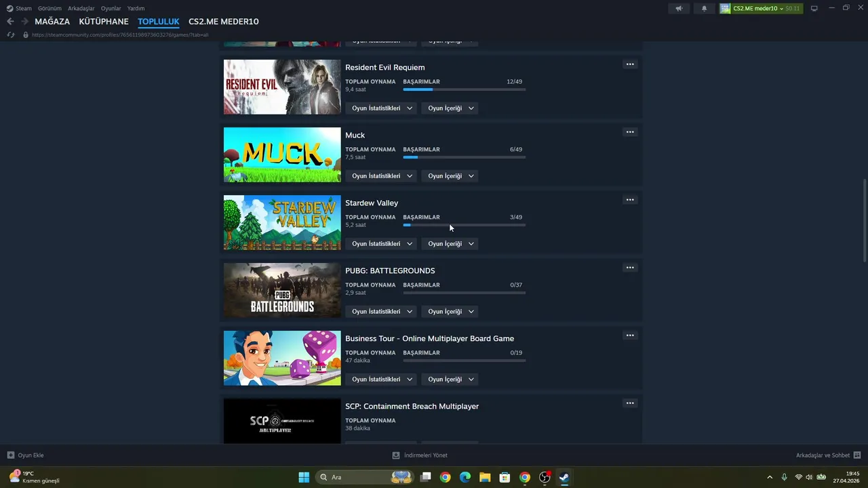Click the Muck cover thumbnail

[282, 155]
